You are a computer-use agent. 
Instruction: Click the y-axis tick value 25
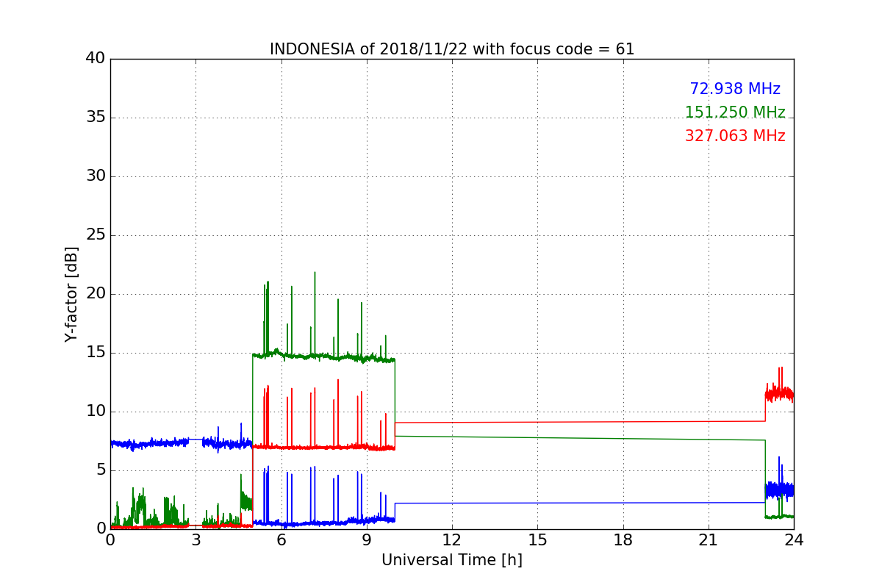pos(96,235)
